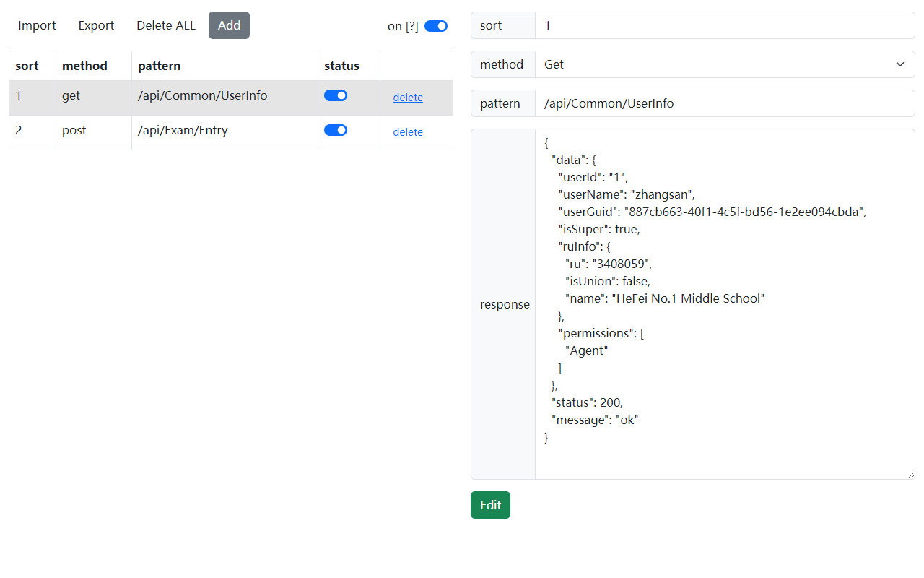Toggle the global on switch
Image resolution: width=924 pixels, height=578 pixels.
click(x=435, y=26)
